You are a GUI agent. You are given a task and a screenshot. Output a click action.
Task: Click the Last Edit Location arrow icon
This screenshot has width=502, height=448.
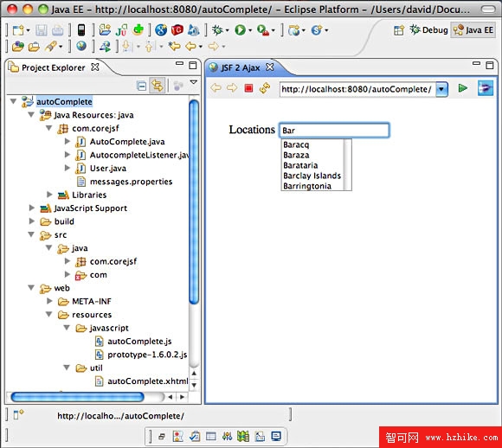tap(175, 47)
